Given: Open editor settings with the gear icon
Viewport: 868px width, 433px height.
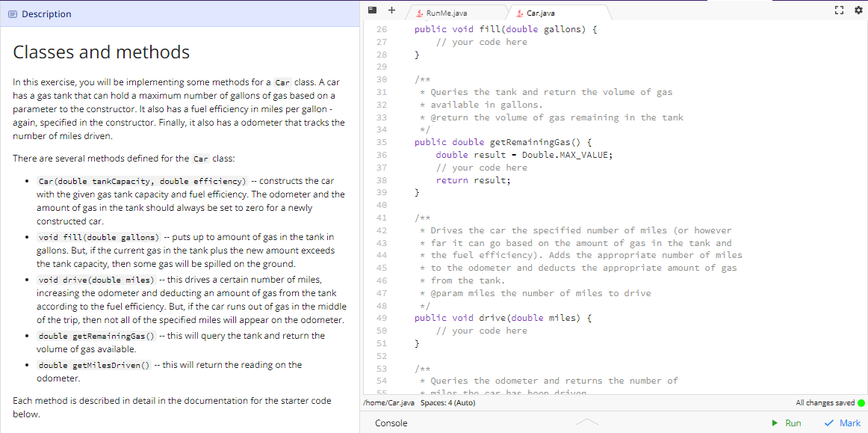Looking at the screenshot, I should (858, 10).
